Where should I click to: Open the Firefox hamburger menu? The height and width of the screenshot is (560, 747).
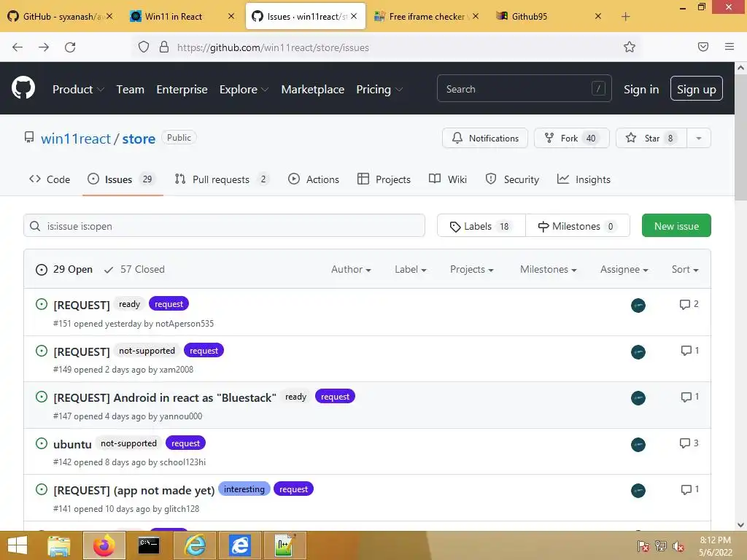(729, 47)
